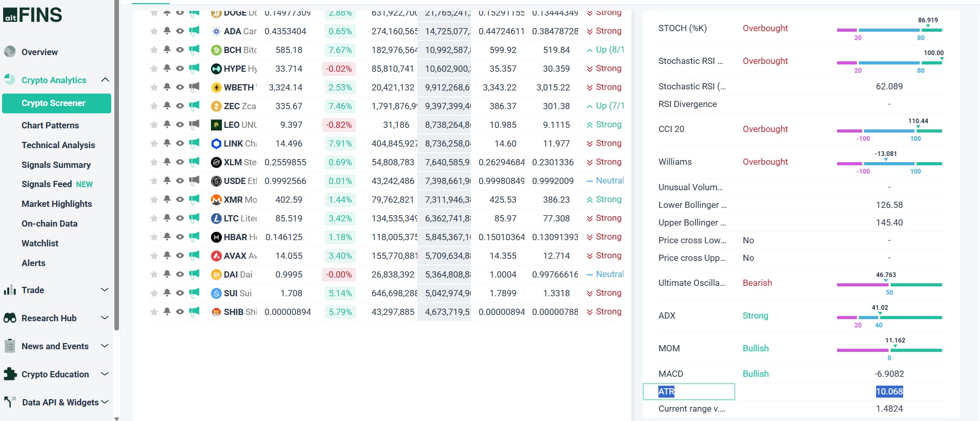Click the LINK coin logo
The width and height of the screenshot is (980, 421).
pos(216,143)
